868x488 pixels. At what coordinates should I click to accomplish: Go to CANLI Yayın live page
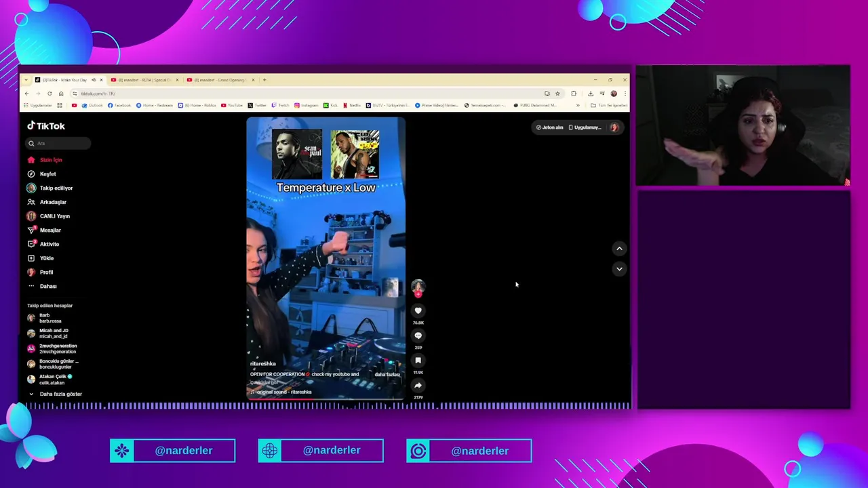pyautogui.click(x=49, y=216)
